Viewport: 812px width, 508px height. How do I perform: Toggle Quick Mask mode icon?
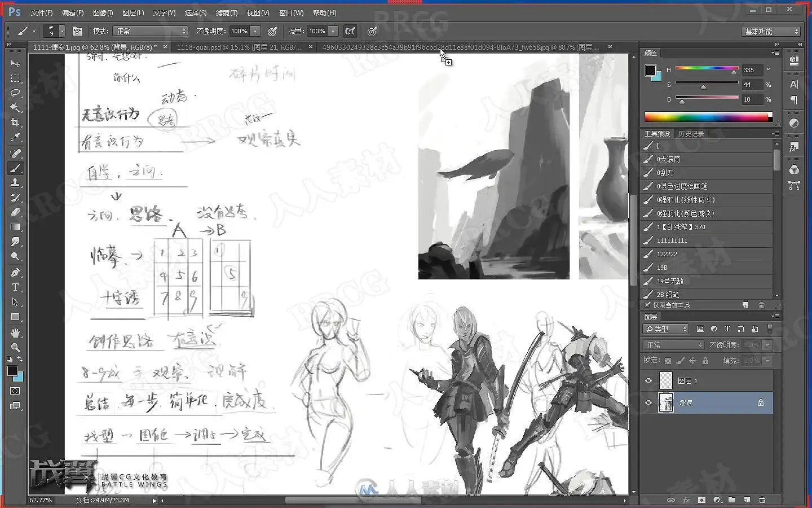15,391
